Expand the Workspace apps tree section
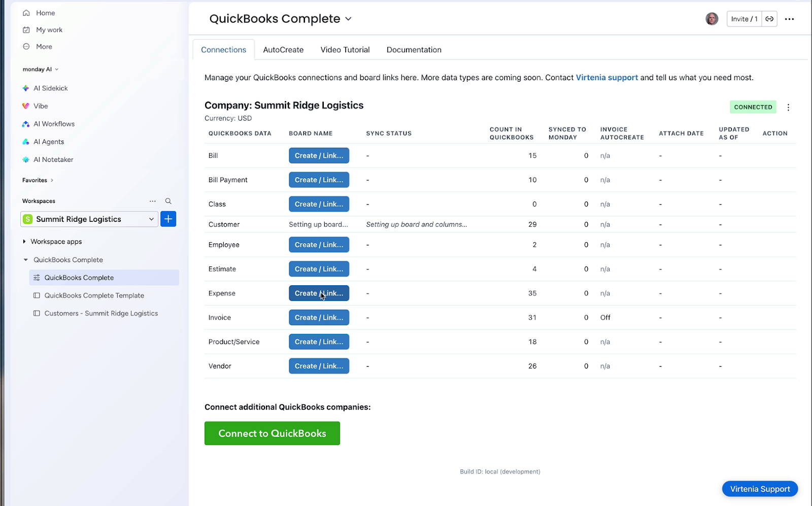This screenshot has width=812, height=506. click(x=24, y=242)
